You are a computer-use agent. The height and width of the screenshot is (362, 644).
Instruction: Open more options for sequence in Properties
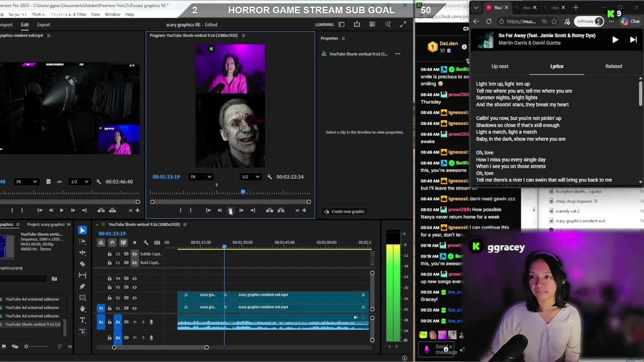point(397,54)
